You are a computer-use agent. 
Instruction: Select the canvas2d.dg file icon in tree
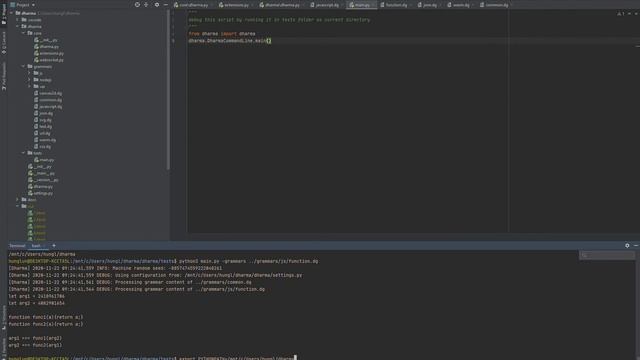click(x=36, y=93)
